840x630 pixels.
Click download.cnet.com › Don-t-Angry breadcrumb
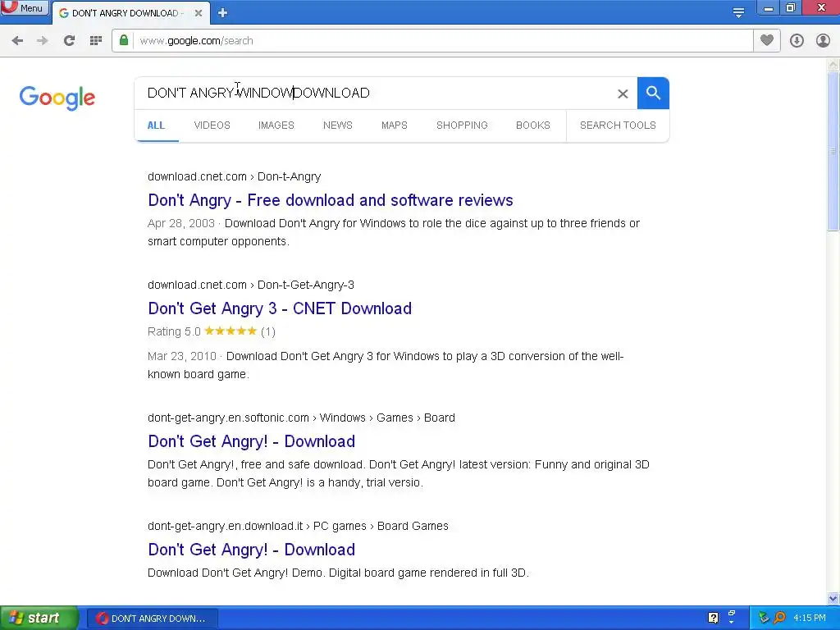[x=234, y=177]
